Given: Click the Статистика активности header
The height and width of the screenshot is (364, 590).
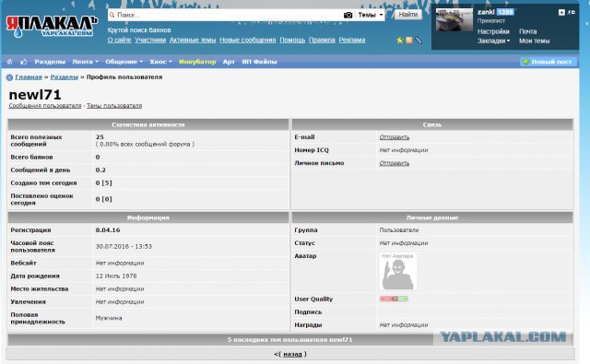Looking at the screenshot, I should tap(148, 124).
